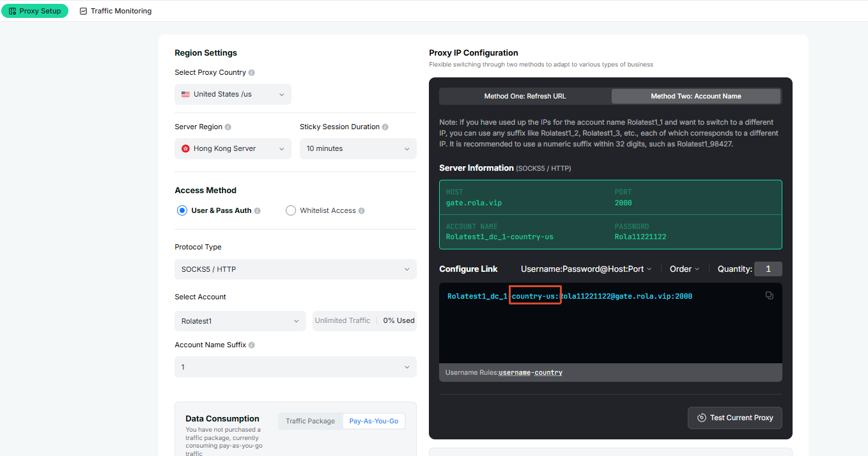Click info icon beside User & Pass Auth
The image size is (868, 456).
click(257, 210)
